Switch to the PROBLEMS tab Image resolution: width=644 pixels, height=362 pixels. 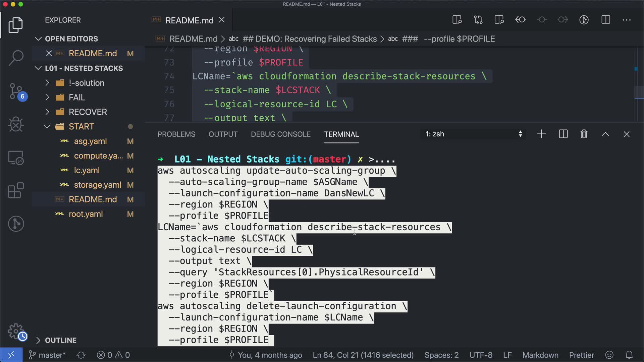point(176,134)
